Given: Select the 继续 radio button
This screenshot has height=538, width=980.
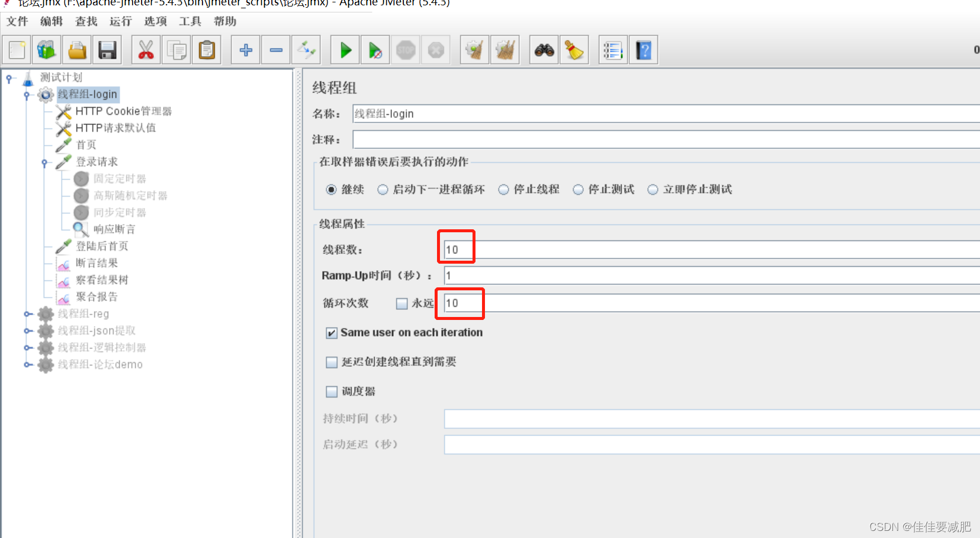Looking at the screenshot, I should click(332, 190).
